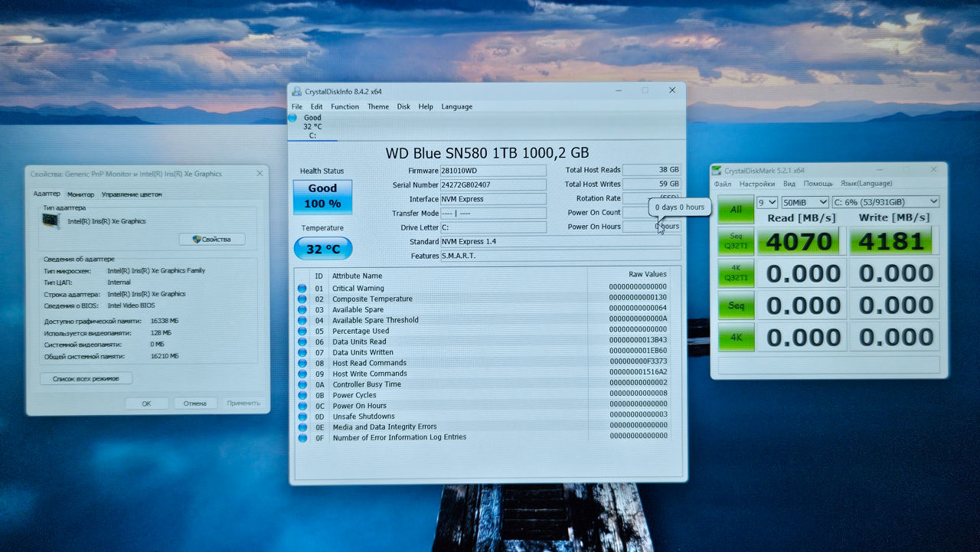Click the CrystalDiskMark title bar app icon
Viewport: 980px width, 552px height.
point(717,170)
